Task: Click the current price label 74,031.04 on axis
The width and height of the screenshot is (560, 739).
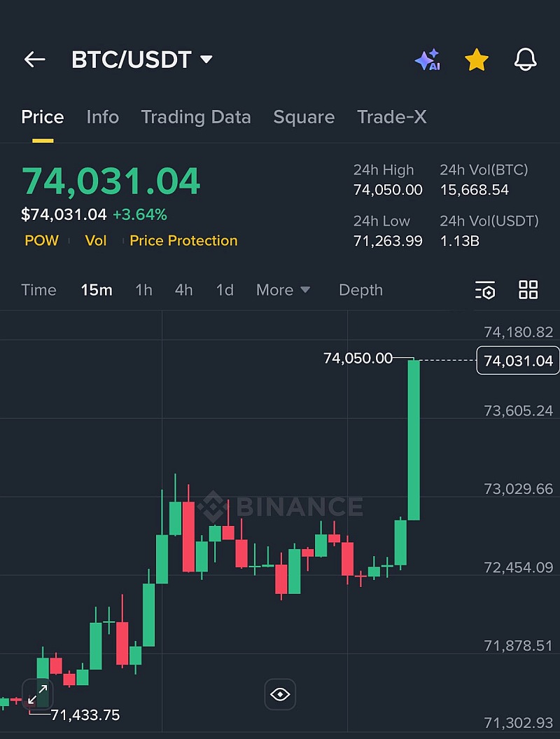Action: (518, 361)
